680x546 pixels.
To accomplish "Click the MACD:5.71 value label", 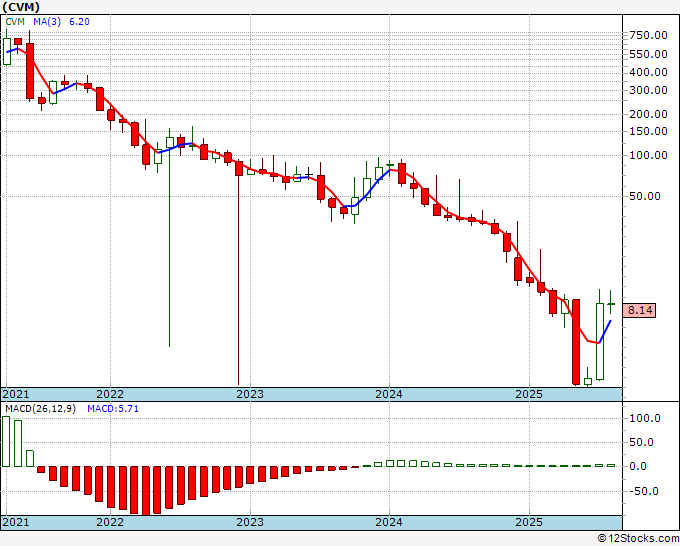I will click(113, 409).
